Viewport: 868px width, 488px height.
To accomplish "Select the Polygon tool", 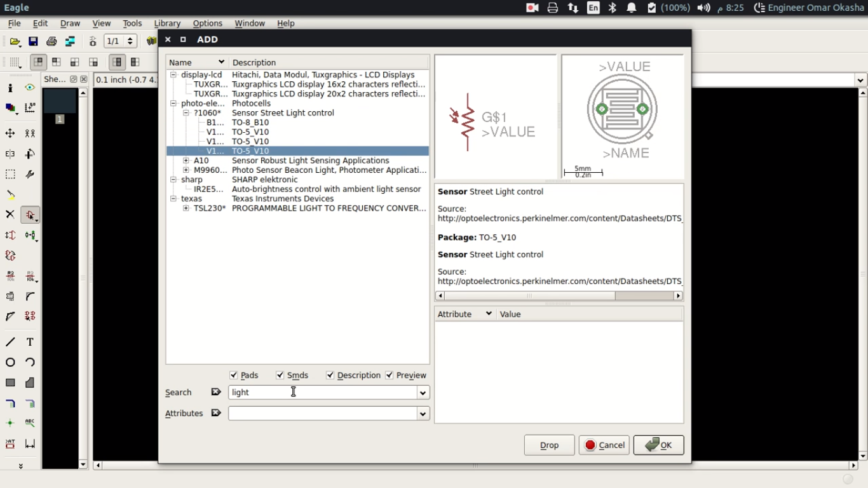I will pos(30,383).
